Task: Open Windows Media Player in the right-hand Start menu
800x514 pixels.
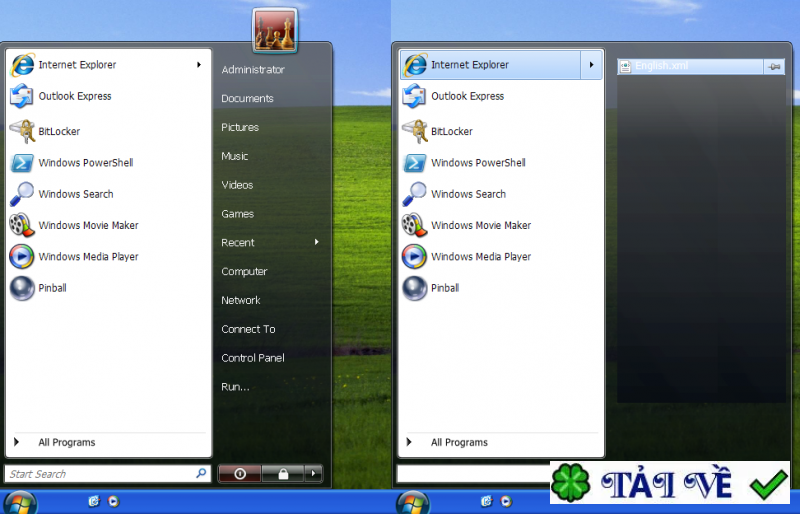Action: [x=480, y=257]
